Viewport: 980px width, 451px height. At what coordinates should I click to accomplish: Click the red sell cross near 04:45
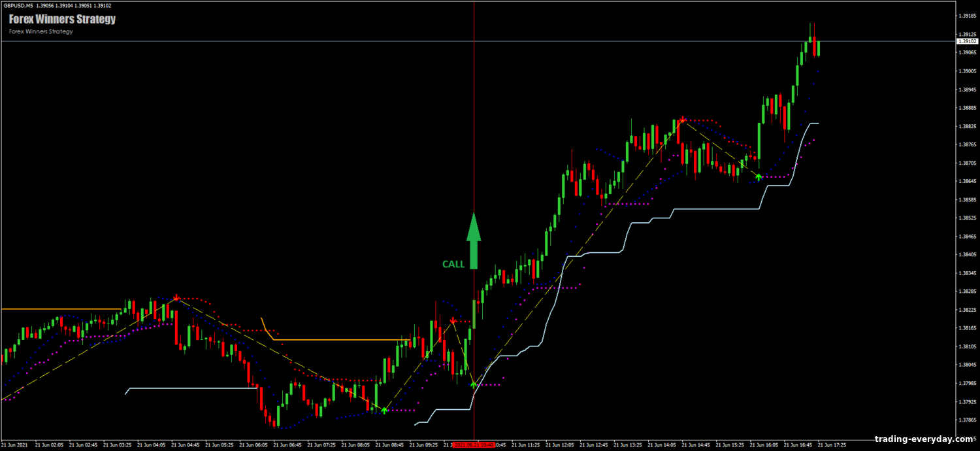pos(176,298)
